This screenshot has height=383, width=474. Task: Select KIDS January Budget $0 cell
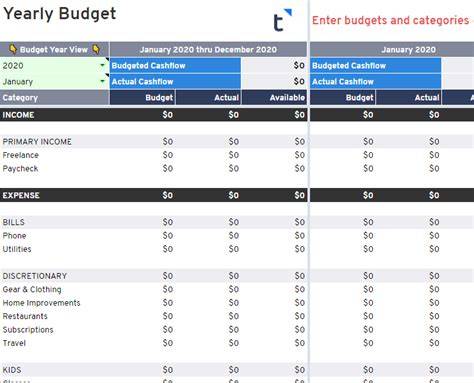tap(368, 370)
